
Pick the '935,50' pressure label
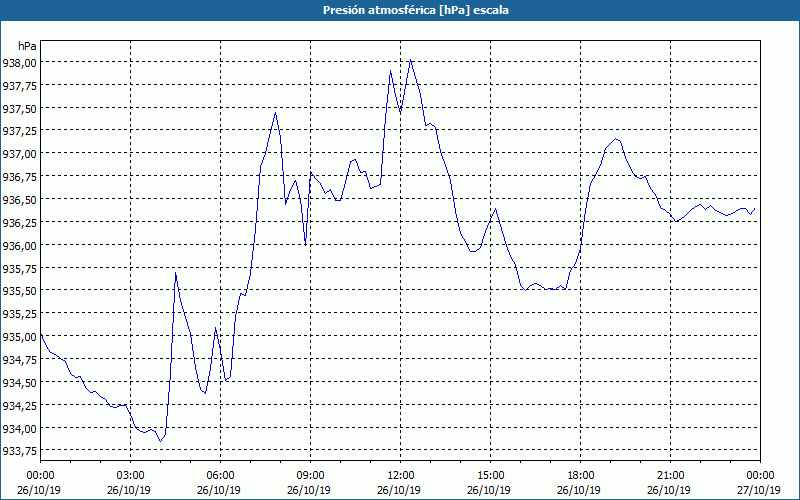pyautogui.click(x=19, y=291)
